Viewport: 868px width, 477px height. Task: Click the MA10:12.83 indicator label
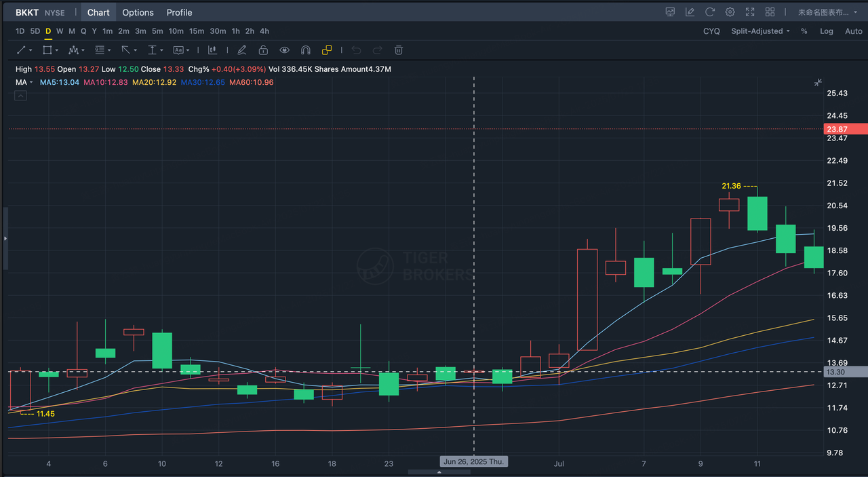pyautogui.click(x=105, y=82)
